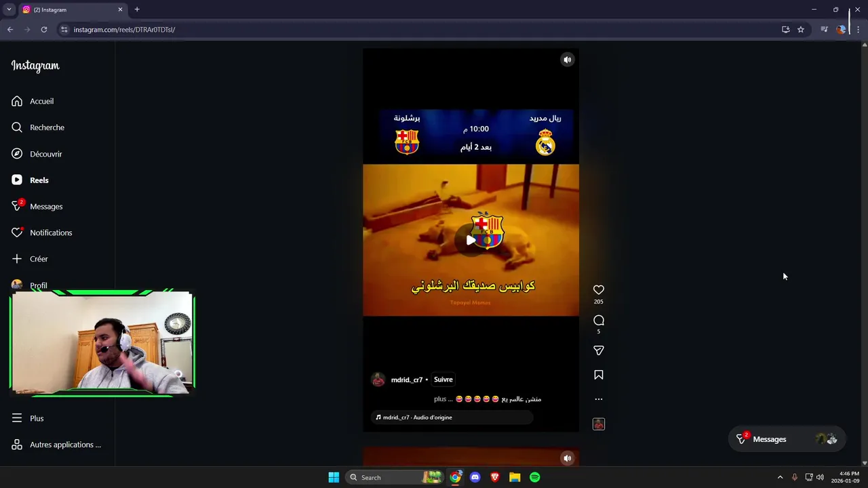Share the reel via paper plane icon
The height and width of the screenshot is (488, 868).
pyautogui.click(x=599, y=350)
